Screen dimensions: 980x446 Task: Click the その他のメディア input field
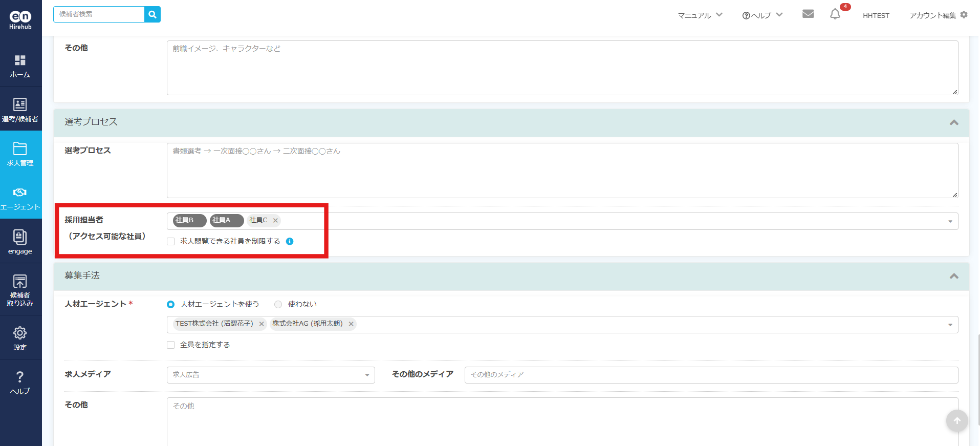(711, 375)
